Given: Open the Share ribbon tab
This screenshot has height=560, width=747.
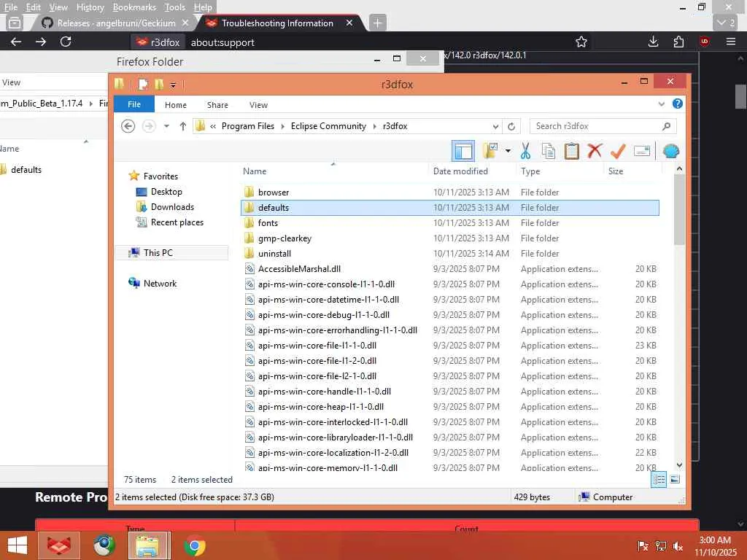Looking at the screenshot, I should 217,105.
